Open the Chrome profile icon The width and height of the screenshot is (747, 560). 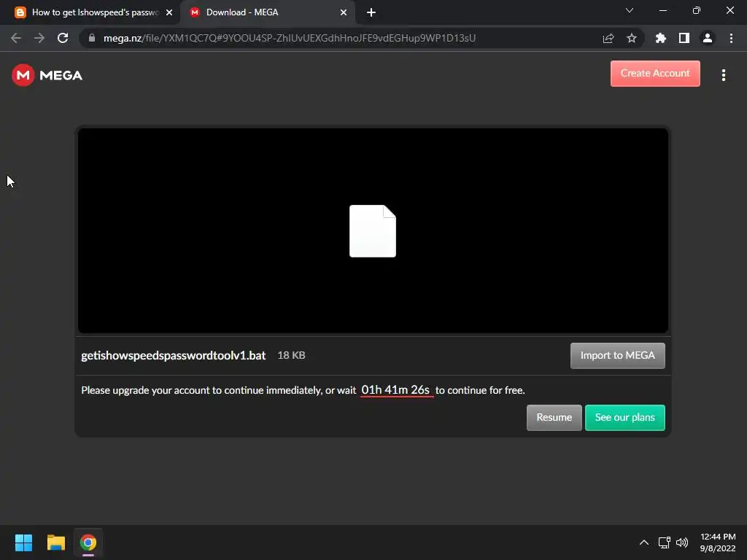tap(708, 38)
